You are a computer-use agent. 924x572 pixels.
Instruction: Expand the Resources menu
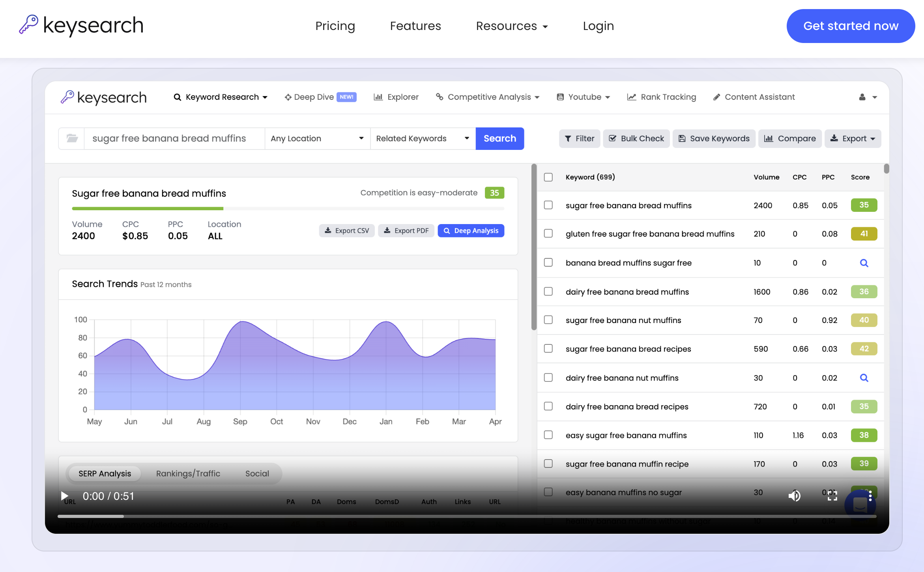click(x=512, y=26)
